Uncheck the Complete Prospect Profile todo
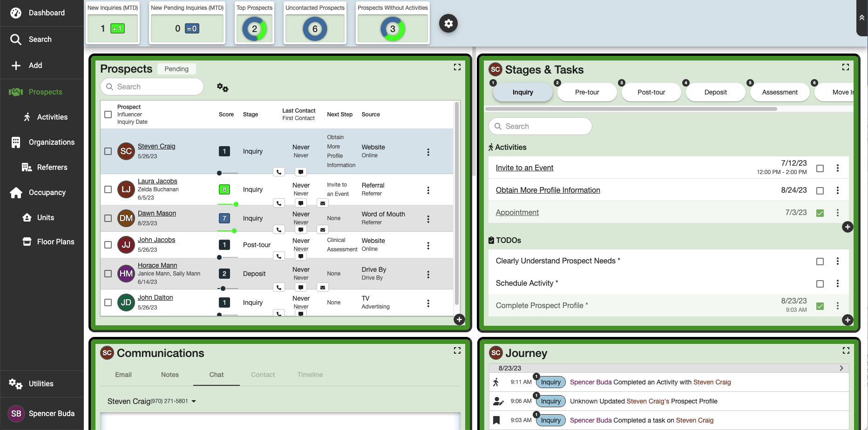The height and width of the screenshot is (430, 868). pos(820,306)
